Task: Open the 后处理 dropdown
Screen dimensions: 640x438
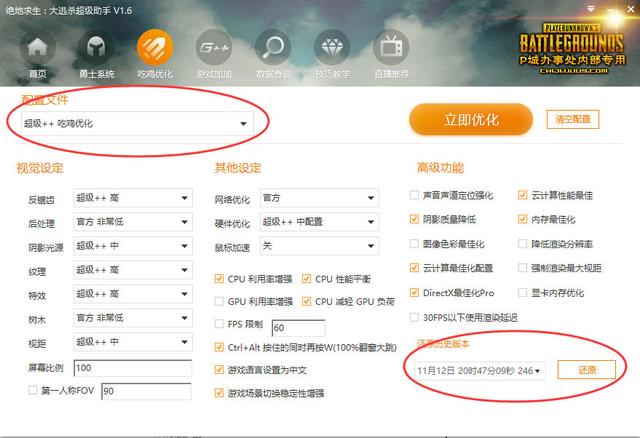Action: pyautogui.click(x=133, y=222)
